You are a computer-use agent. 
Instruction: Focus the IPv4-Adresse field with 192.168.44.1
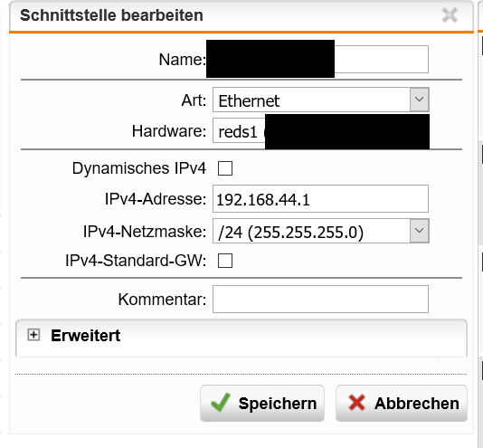tap(320, 199)
